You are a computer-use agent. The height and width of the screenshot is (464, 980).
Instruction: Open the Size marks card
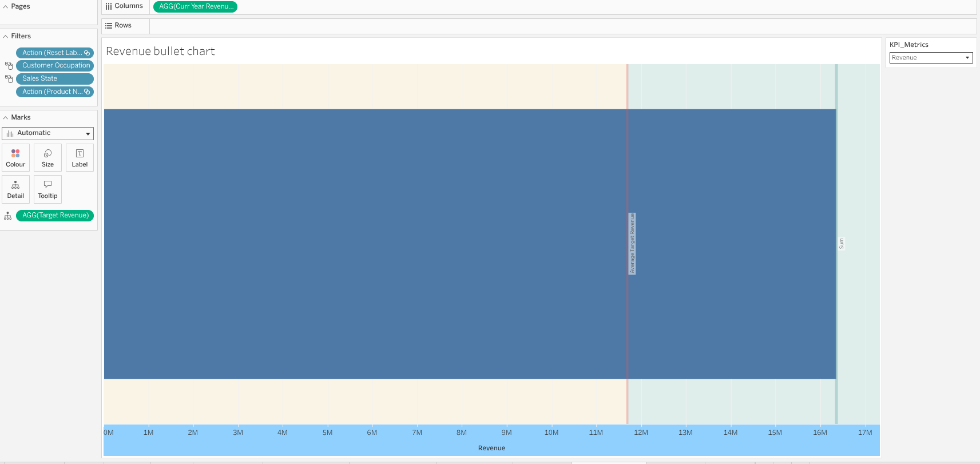pyautogui.click(x=47, y=158)
